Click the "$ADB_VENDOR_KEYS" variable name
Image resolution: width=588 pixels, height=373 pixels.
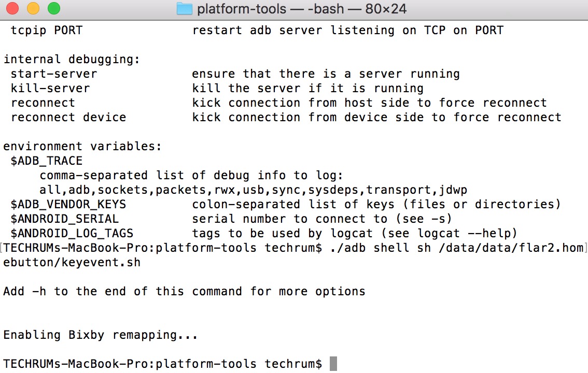click(x=68, y=204)
